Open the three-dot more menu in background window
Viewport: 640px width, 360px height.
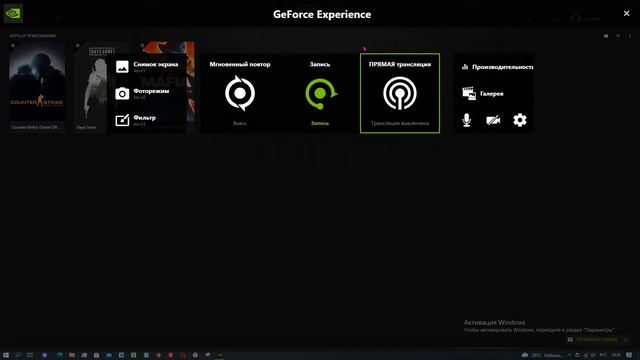click(630, 36)
